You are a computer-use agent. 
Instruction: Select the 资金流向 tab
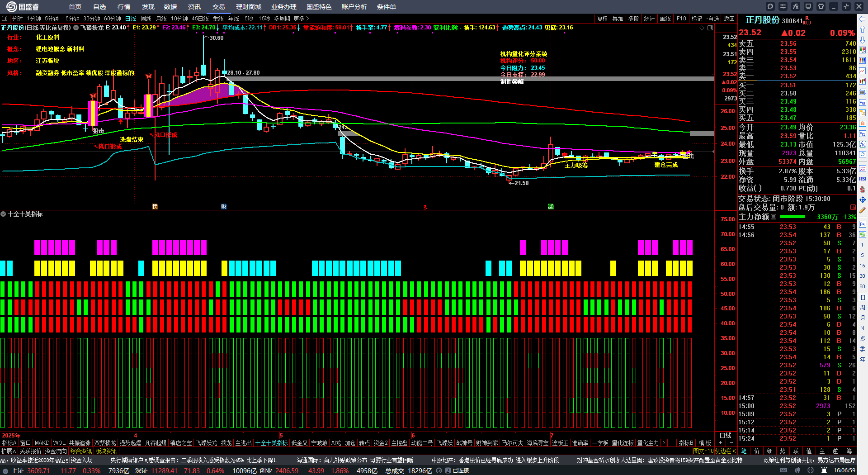click(56, 451)
